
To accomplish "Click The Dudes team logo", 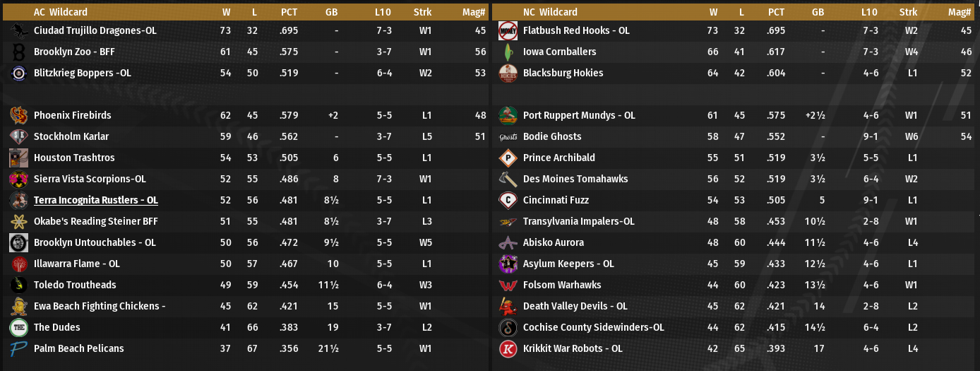I will point(18,327).
